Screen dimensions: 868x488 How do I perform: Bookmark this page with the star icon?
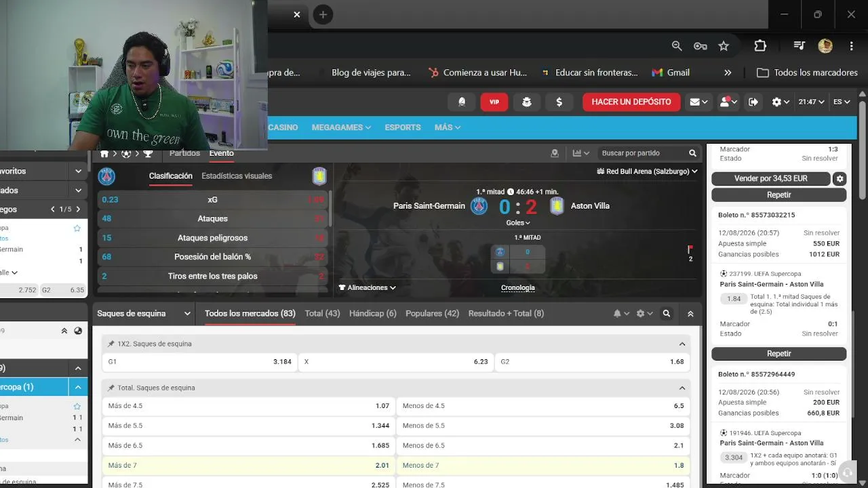pyautogui.click(x=724, y=45)
